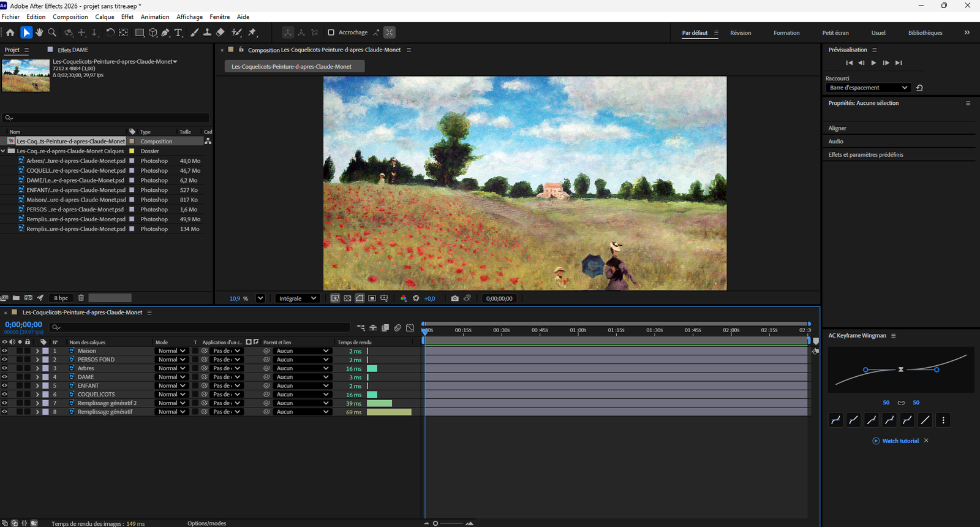Select the Rotation tool

tap(110, 32)
